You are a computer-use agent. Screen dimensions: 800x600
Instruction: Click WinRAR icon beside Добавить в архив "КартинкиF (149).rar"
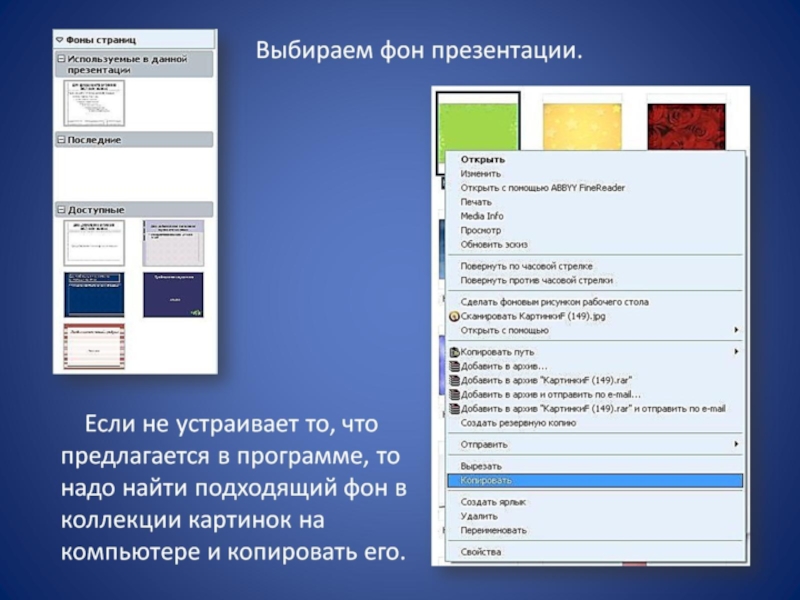pos(454,381)
